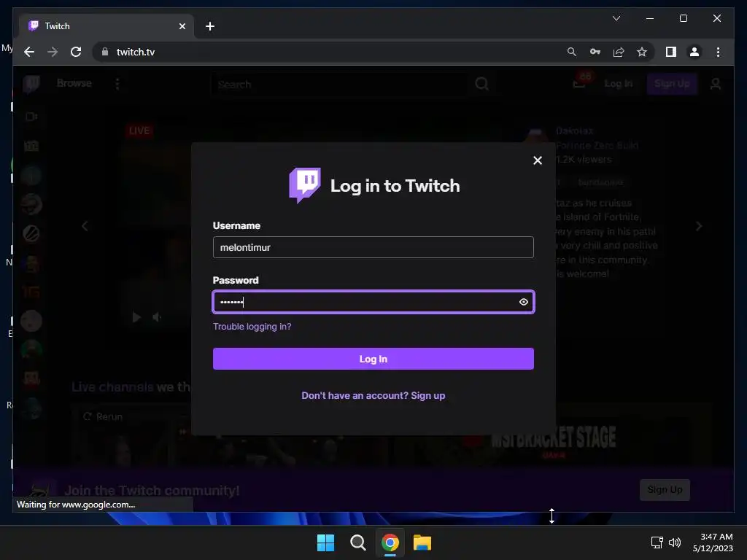Open the tab search chevron

click(616, 18)
